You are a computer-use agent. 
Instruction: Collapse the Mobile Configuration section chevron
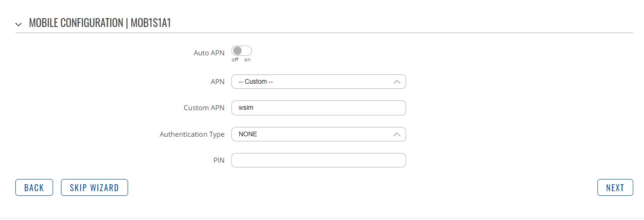(x=19, y=24)
